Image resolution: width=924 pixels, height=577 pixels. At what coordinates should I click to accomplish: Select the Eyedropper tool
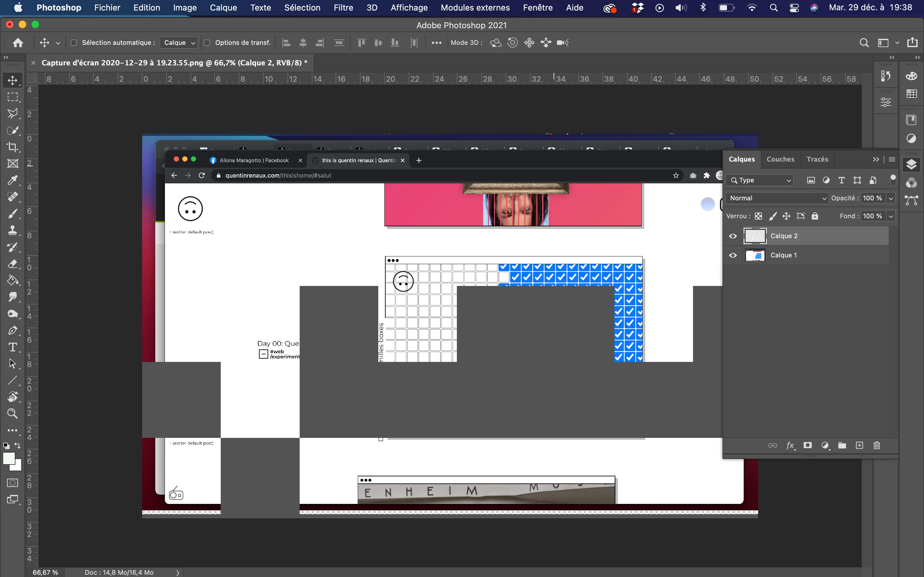coord(12,180)
